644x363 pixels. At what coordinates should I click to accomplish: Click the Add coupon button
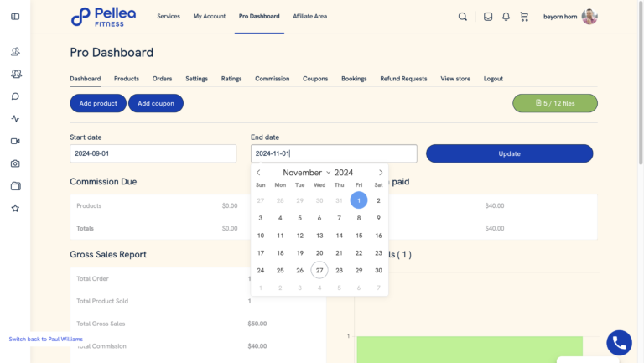point(156,103)
